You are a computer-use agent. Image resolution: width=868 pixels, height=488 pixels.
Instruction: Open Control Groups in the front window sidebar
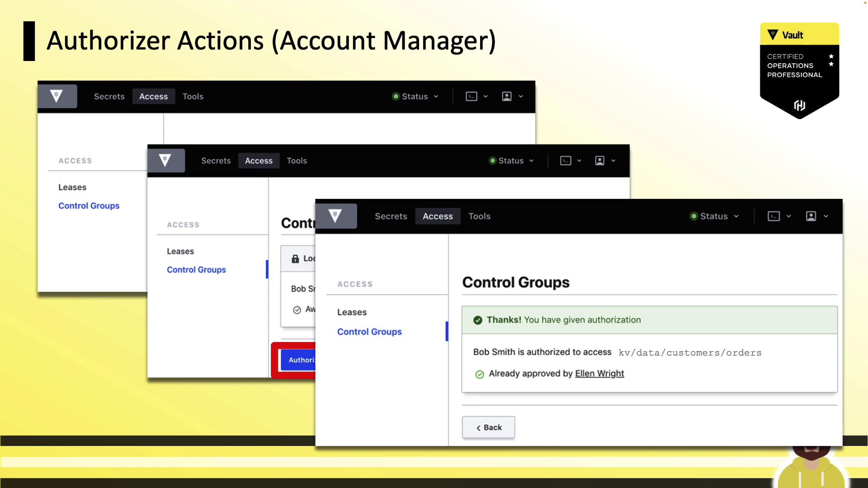369,332
